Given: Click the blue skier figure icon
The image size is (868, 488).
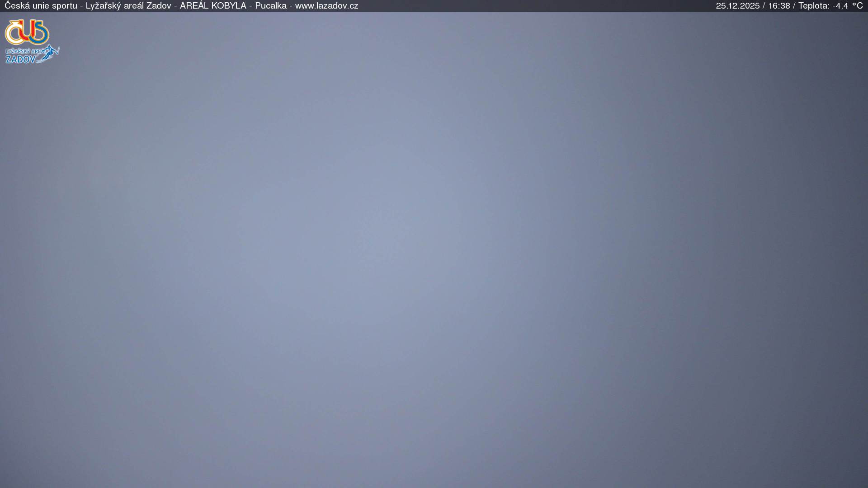Looking at the screenshot, I should [x=51, y=53].
